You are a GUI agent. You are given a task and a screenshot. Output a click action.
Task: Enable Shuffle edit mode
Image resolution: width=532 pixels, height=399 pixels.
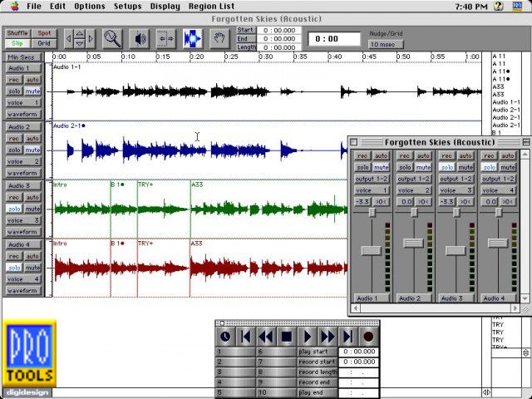[17, 33]
